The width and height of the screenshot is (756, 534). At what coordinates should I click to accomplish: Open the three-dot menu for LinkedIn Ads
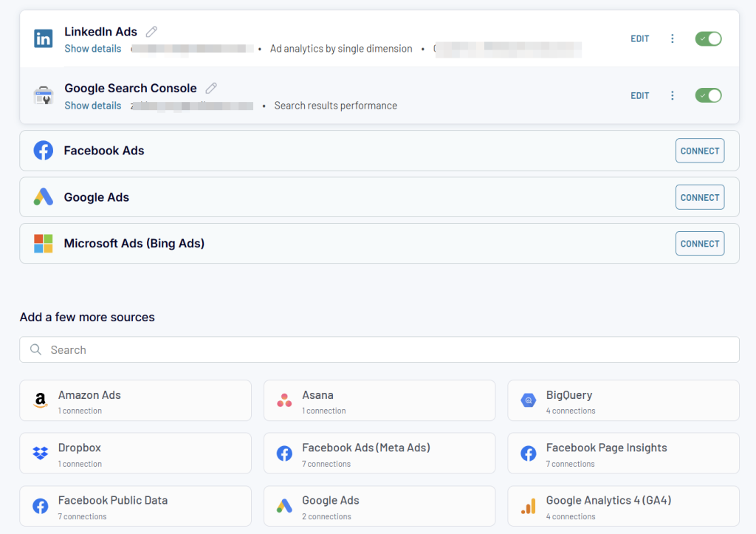(672, 38)
